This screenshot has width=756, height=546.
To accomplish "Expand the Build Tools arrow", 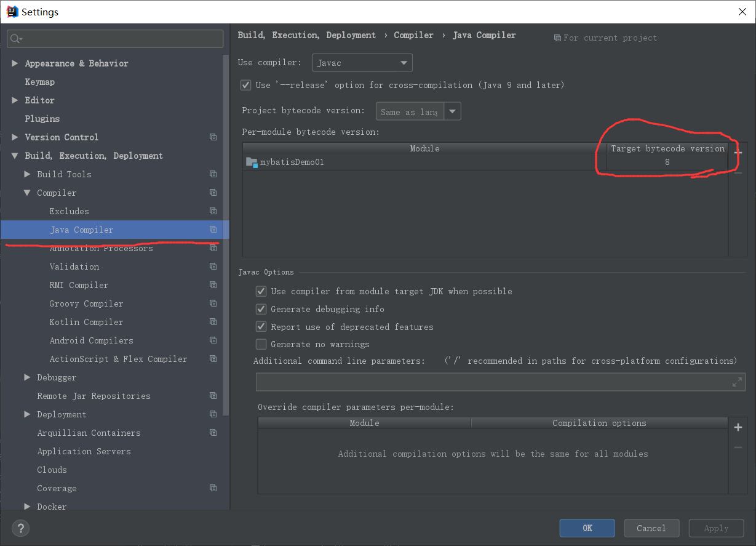I will coord(27,174).
